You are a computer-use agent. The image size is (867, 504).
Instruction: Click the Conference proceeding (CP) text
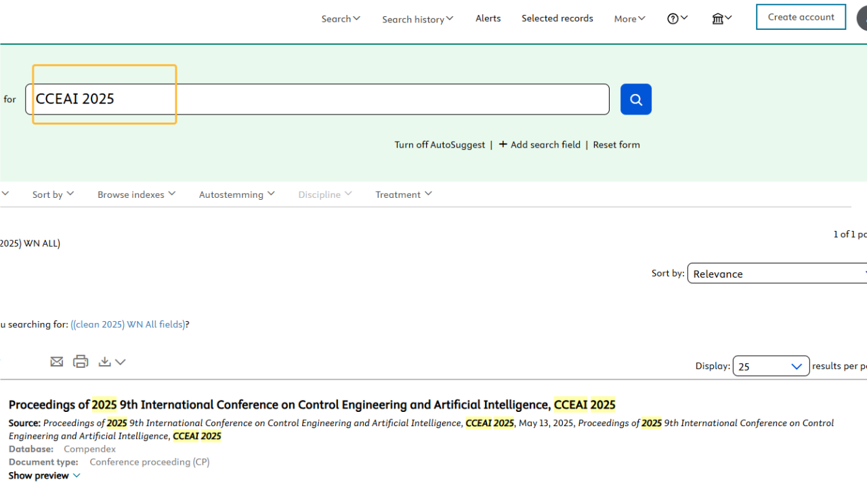pyautogui.click(x=150, y=462)
